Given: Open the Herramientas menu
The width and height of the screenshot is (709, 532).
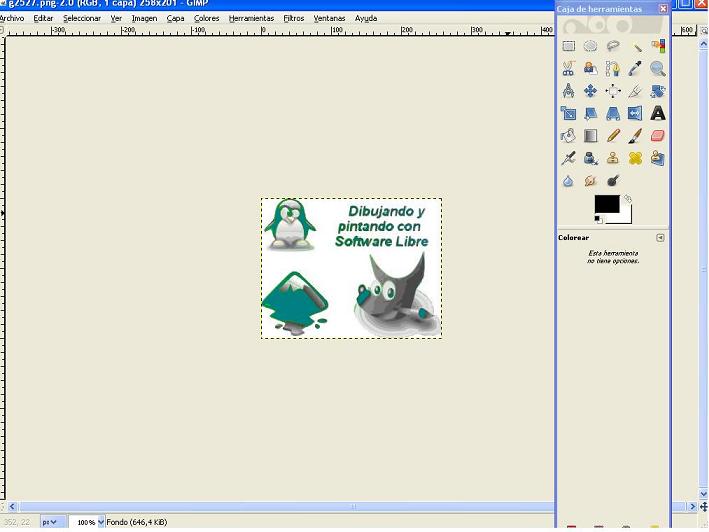Looking at the screenshot, I should click(x=251, y=19).
